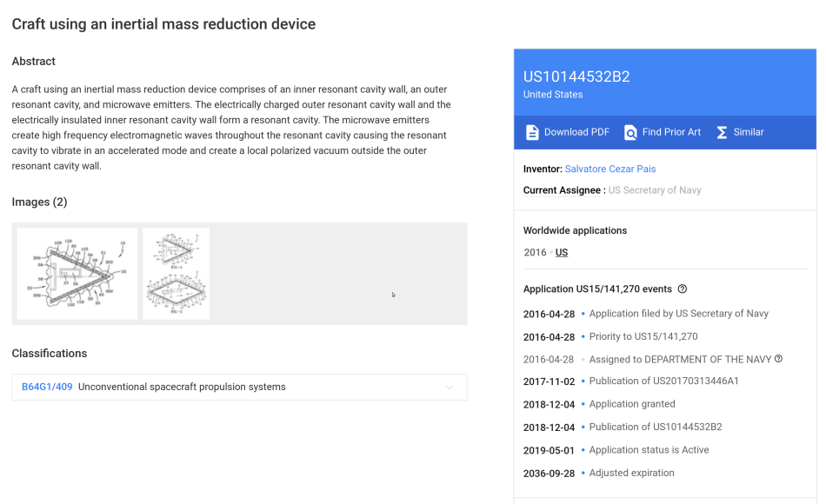The width and height of the screenshot is (826, 504).
Task: Select the Publication of US20170313446A1 event
Action: click(663, 381)
